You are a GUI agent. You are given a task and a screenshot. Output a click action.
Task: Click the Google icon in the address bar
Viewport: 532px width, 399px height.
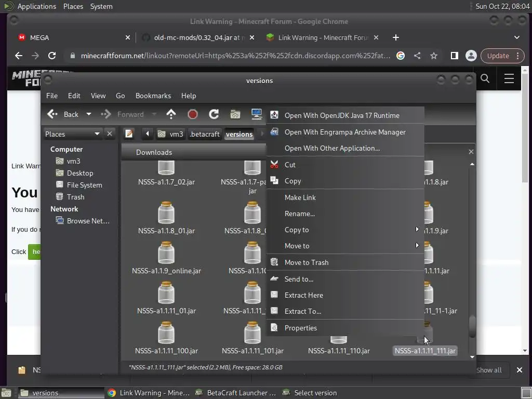(x=401, y=56)
